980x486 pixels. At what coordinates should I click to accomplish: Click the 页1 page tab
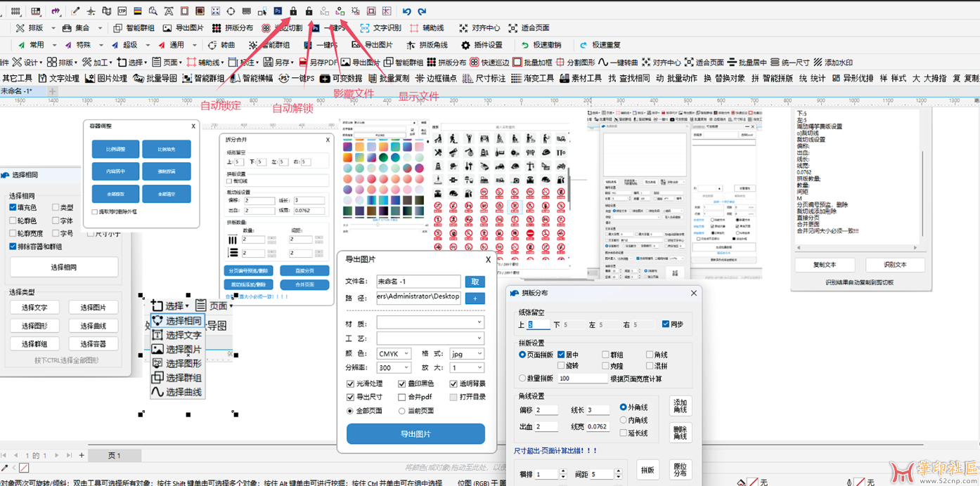(x=114, y=456)
